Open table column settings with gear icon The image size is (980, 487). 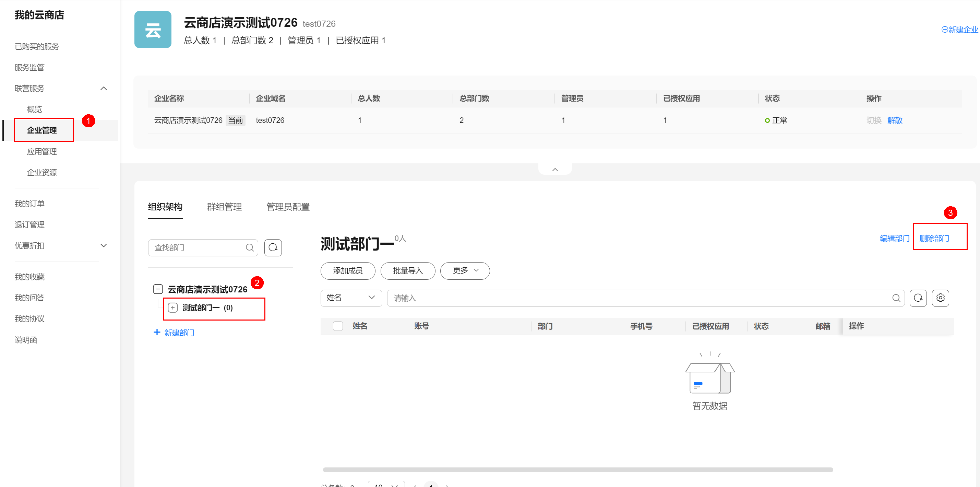[941, 298]
